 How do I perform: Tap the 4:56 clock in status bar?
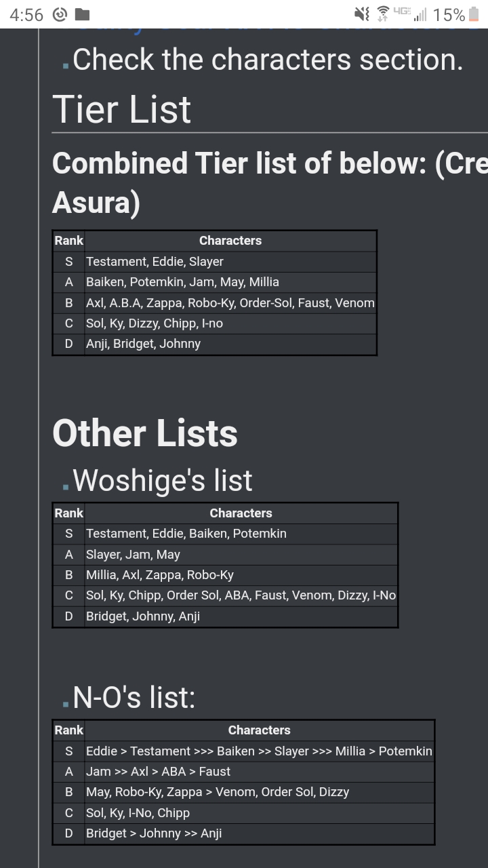(x=27, y=14)
